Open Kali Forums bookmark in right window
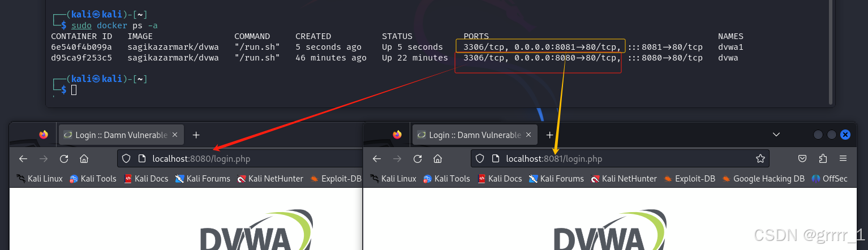 (x=556, y=179)
